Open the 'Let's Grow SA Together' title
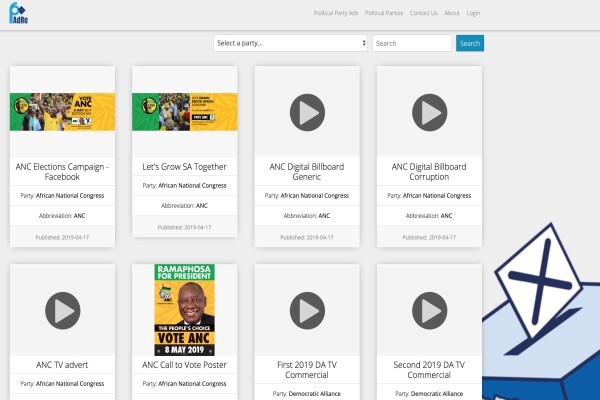This screenshot has height=400, width=600. [x=184, y=167]
